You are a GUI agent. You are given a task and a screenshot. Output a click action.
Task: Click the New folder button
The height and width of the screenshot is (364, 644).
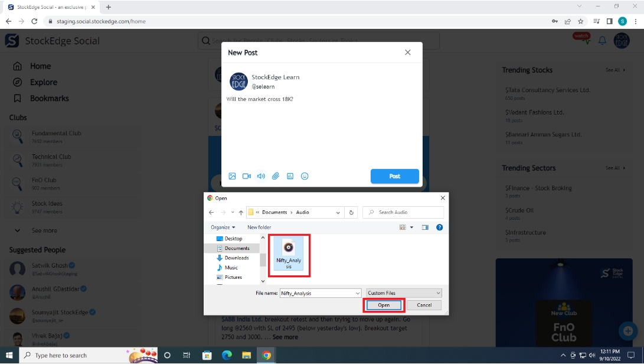[x=259, y=227]
